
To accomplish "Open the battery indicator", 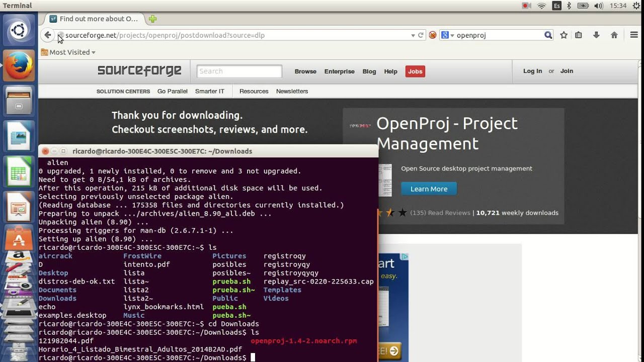I will pyautogui.click(x=583, y=6).
